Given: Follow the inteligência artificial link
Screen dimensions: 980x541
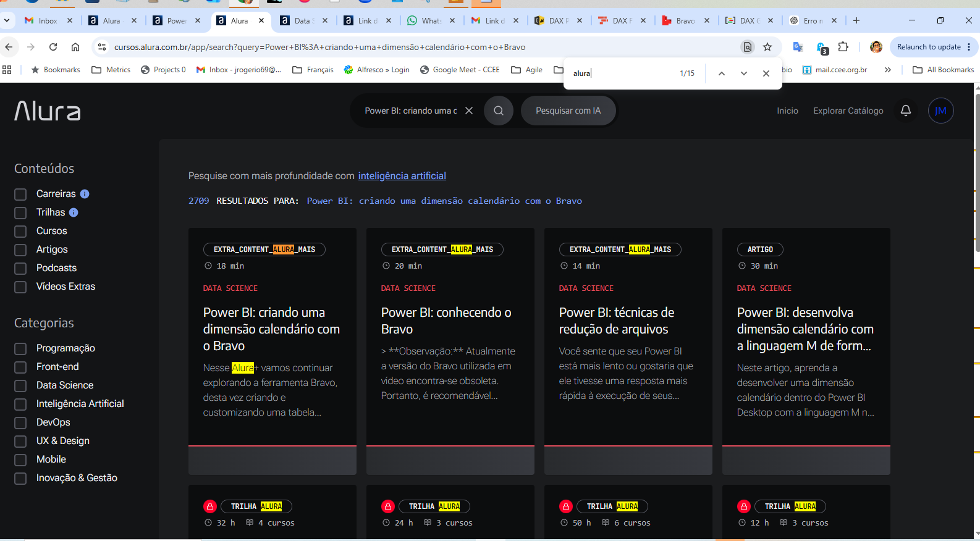Looking at the screenshot, I should [402, 176].
